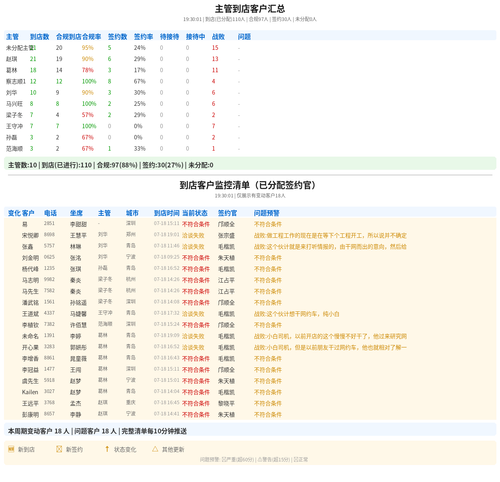Click the 签约率 column header

[143, 37]
